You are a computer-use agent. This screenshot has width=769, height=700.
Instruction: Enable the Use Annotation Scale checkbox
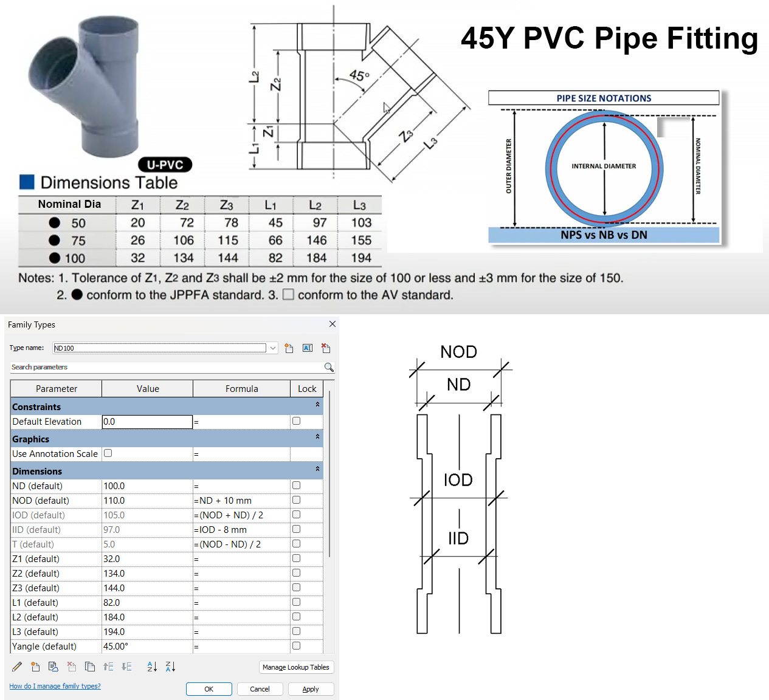point(108,453)
